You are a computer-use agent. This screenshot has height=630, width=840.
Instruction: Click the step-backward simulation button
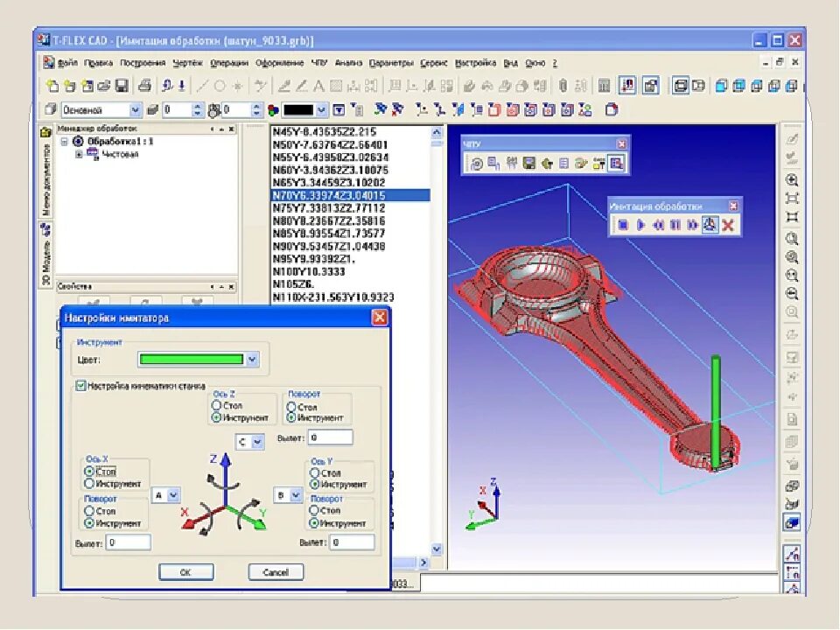pos(658,225)
